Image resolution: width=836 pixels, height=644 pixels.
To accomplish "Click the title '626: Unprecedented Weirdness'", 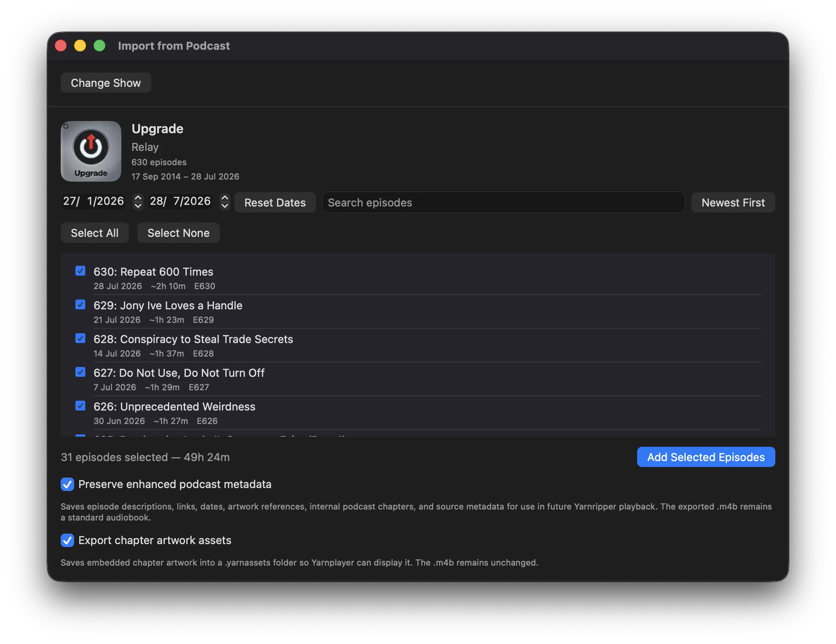I will coord(174,407).
